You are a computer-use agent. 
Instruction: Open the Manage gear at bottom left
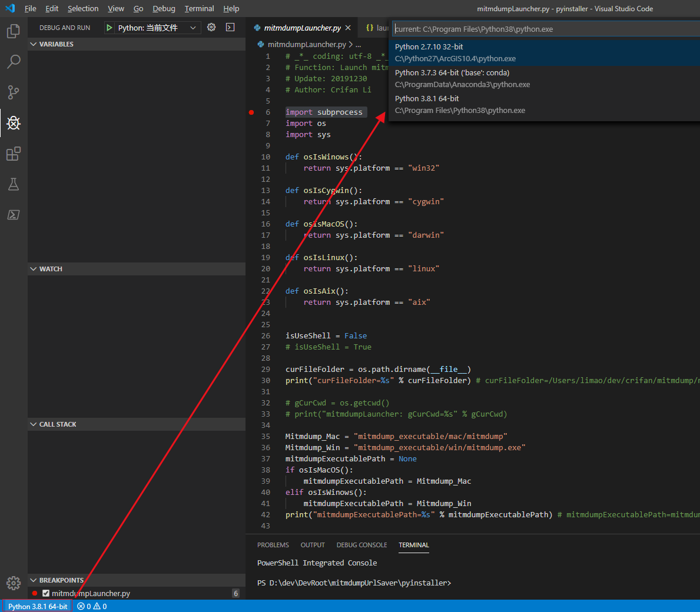pyautogui.click(x=13, y=583)
